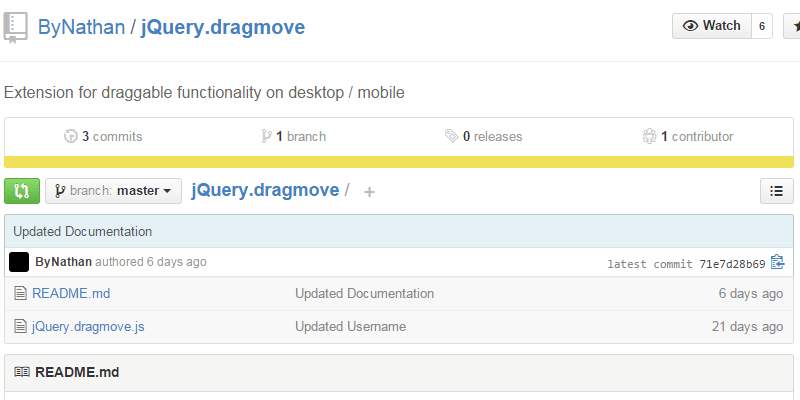Image resolution: width=800 pixels, height=400 pixels.
Task: Open the 3 commits tab
Action: (x=103, y=136)
